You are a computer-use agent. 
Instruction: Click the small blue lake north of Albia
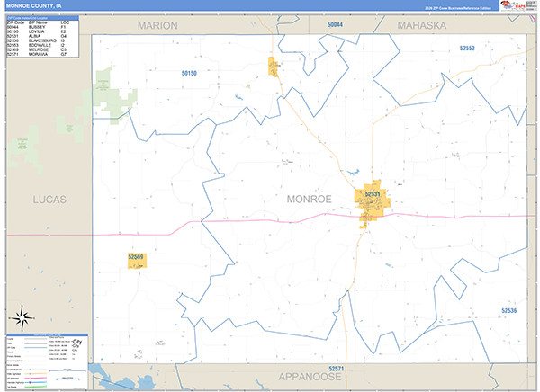pos(354,172)
